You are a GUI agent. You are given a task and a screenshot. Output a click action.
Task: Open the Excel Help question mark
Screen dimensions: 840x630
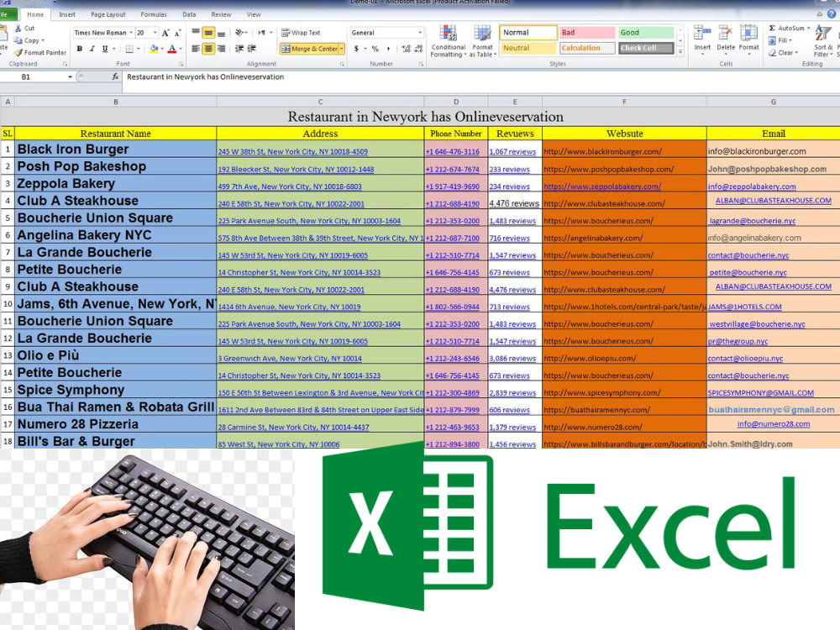coord(832,14)
